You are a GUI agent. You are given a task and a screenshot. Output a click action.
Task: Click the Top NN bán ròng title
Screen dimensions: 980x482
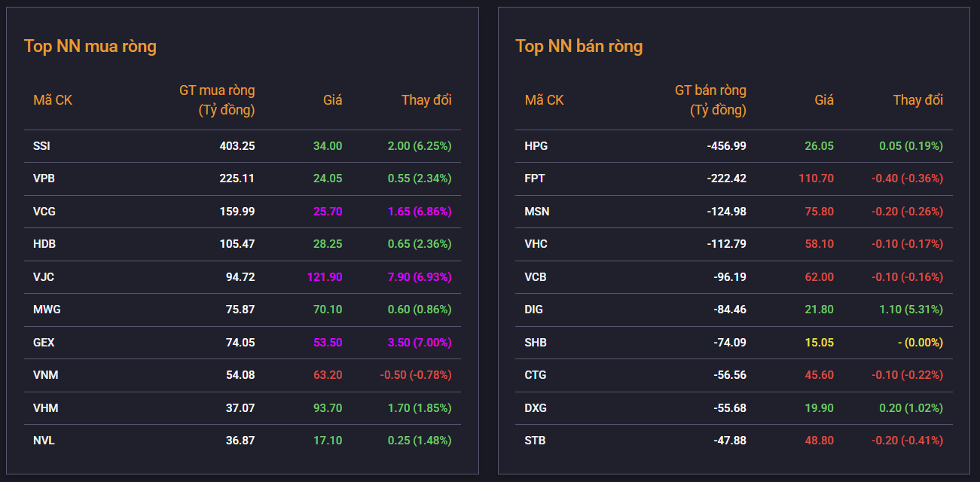click(579, 46)
